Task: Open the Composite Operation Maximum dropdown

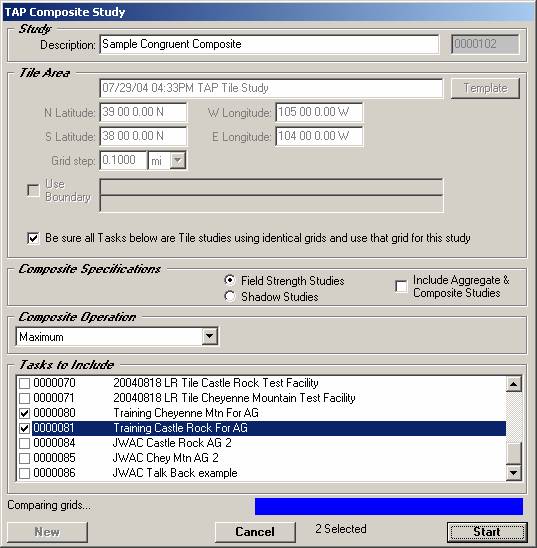Action: point(210,337)
